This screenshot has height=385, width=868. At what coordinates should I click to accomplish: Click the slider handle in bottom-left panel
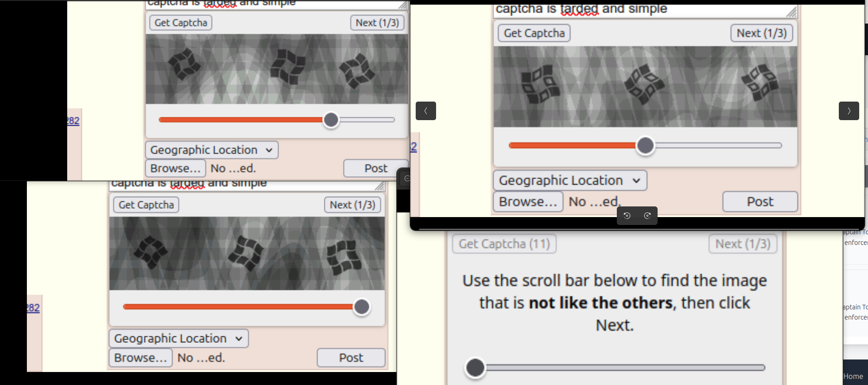(x=361, y=307)
